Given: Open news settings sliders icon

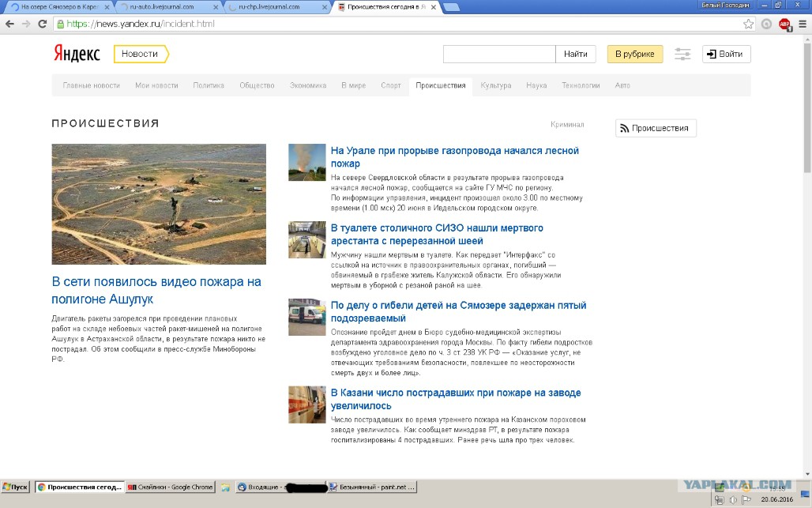Looking at the screenshot, I should (x=682, y=54).
